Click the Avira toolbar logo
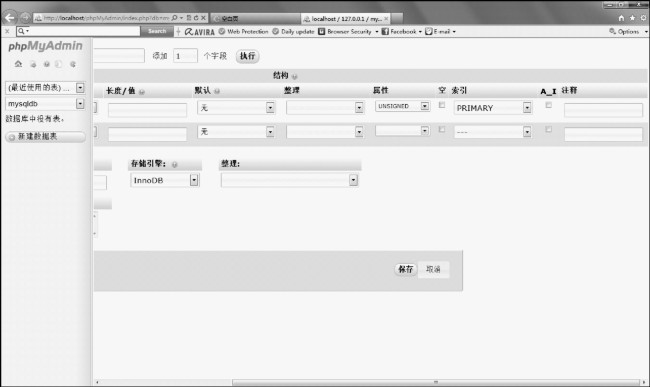Image resolution: width=650 pixels, height=387 pixels. tap(200, 31)
